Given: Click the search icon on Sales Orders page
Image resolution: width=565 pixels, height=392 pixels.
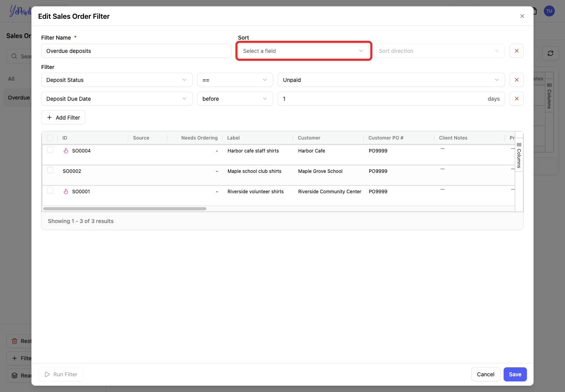Looking at the screenshot, I should [14, 56].
